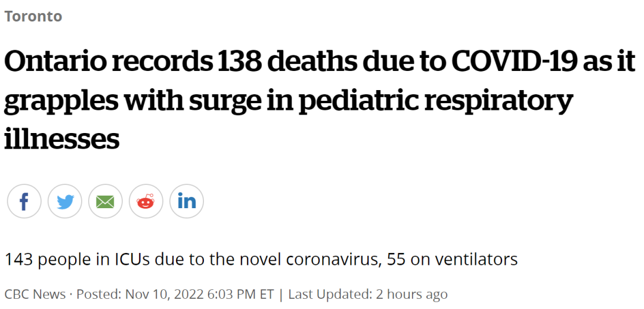This screenshot has height=309, width=644.
Task: Click the Last Updated 2 hours ago text
Action: 367,294
